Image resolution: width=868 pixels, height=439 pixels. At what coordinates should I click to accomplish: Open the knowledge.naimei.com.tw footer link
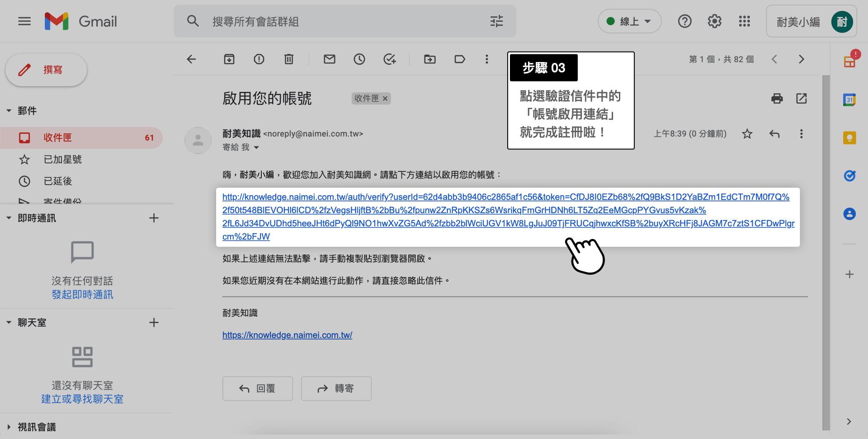tap(287, 335)
